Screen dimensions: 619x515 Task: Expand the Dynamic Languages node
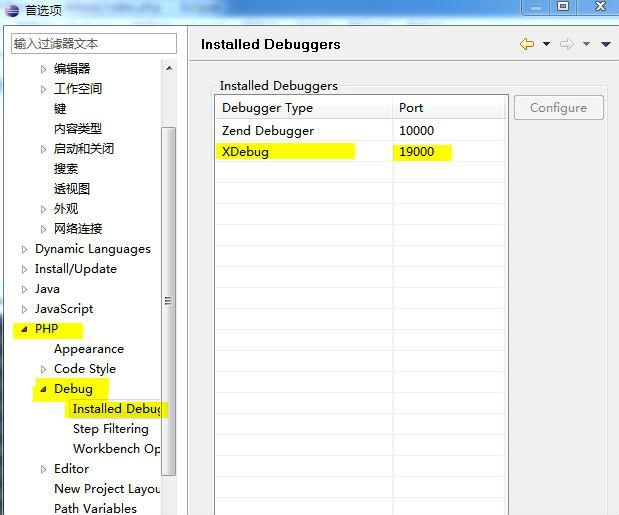pyautogui.click(x=25, y=249)
